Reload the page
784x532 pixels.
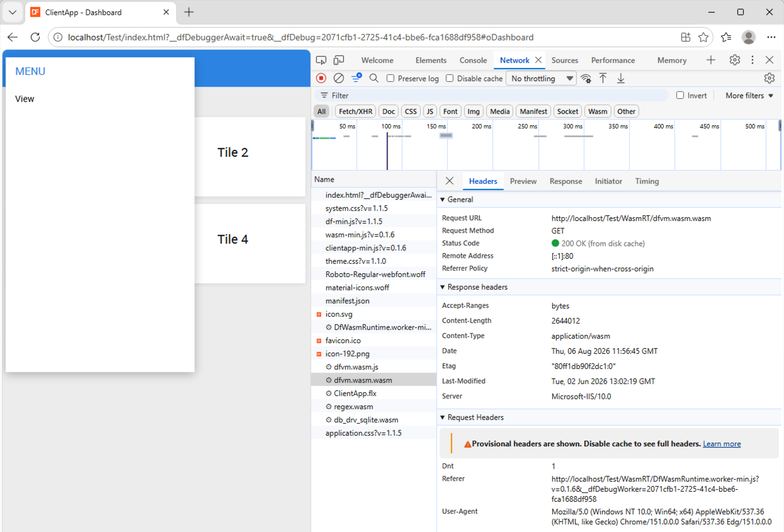[x=35, y=37]
